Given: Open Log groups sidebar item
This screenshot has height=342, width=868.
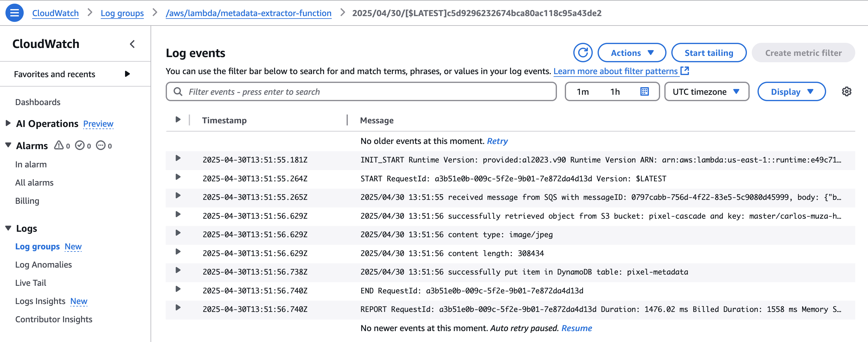Looking at the screenshot, I should [37, 246].
